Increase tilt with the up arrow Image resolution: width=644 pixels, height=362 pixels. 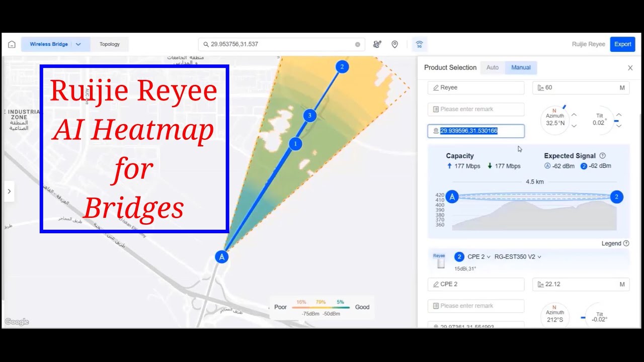coord(619,115)
